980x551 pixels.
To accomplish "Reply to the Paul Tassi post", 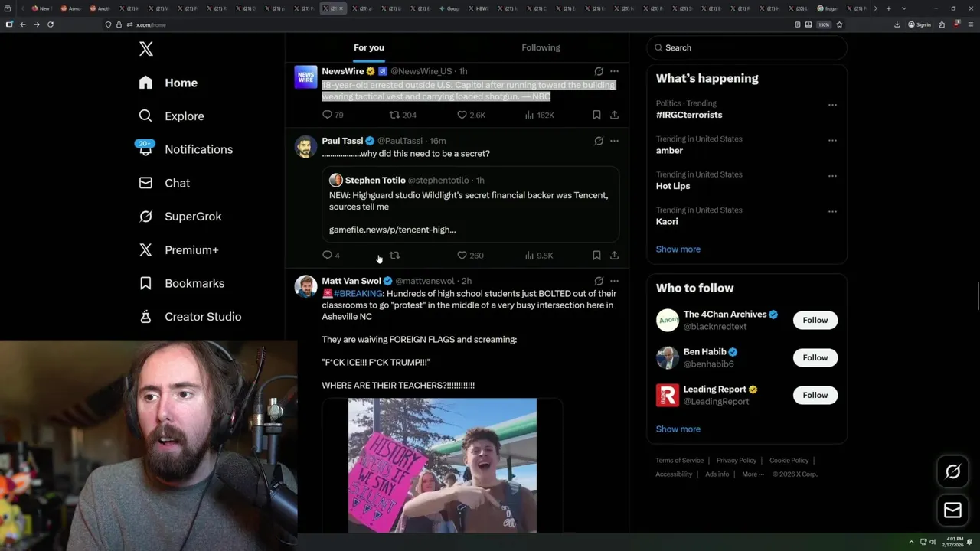I will (x=331, y=256).
